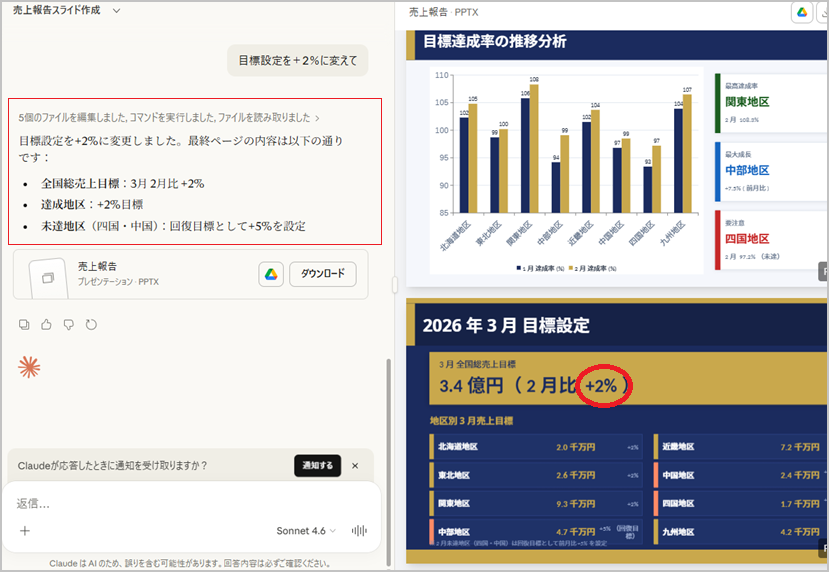Click the plus icon to add attachment
This screenshot has width=829, height=572.
[x=25, y=531]
